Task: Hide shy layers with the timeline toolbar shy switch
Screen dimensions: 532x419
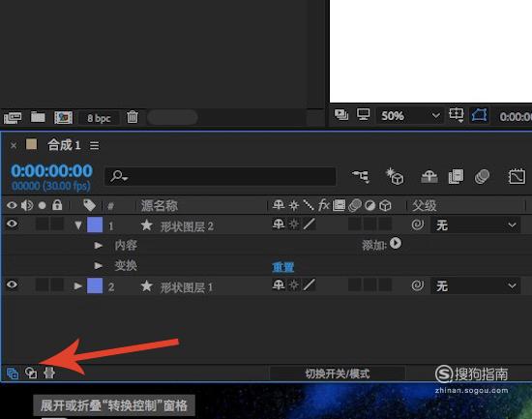Action: 429,176
